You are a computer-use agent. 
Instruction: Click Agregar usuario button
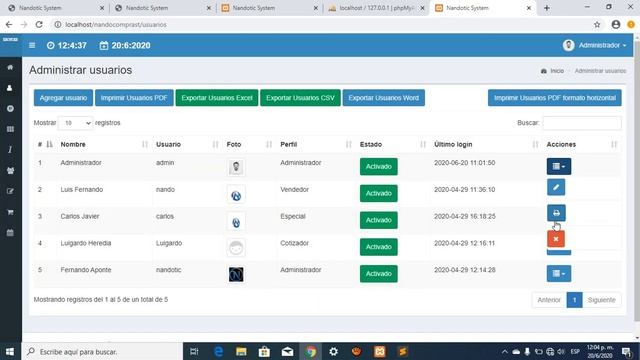[63, 98]
